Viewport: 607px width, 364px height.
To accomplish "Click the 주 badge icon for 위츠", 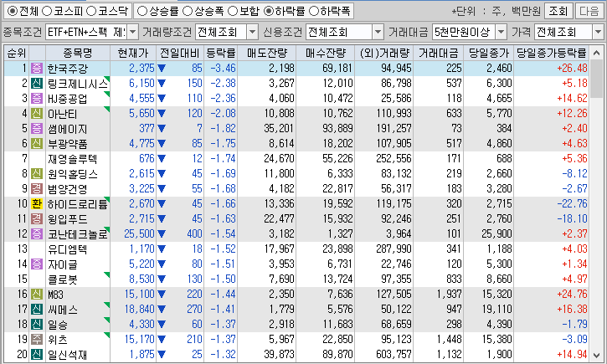I will 36,340.
